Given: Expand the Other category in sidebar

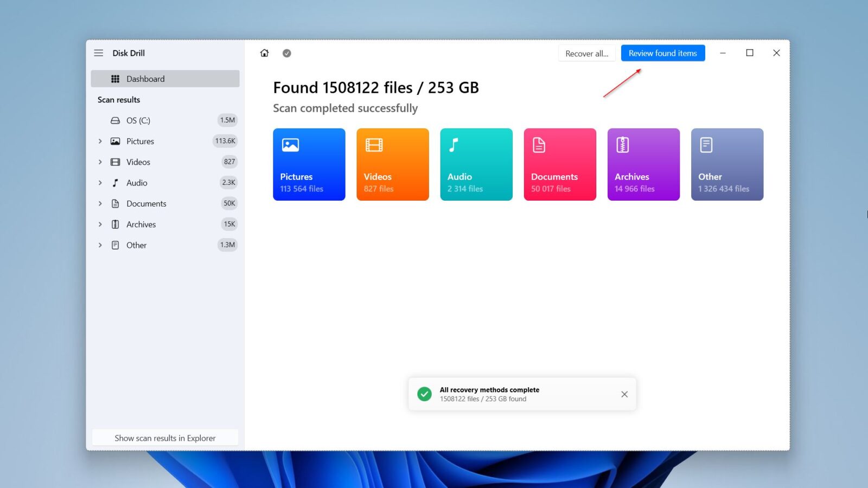Looking at the screenshot, I should tap(100, 245).
